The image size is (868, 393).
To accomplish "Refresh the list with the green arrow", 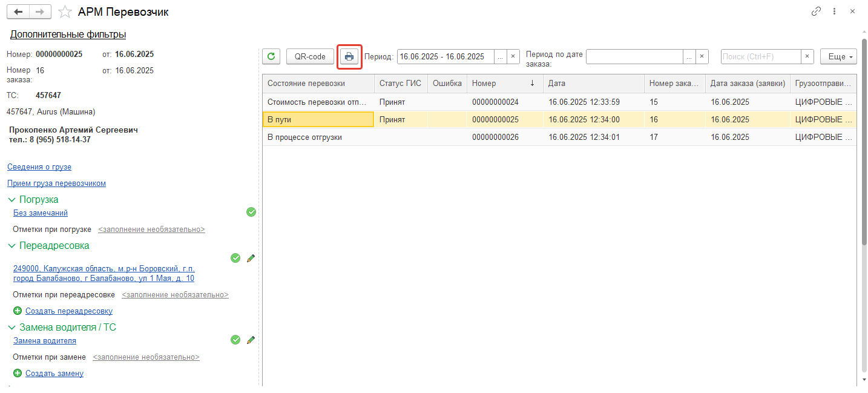I will coord(271,56).
